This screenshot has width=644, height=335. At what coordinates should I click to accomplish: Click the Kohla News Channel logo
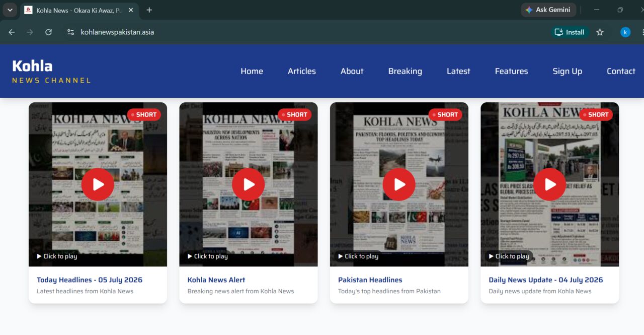click(x=51, y=71)
